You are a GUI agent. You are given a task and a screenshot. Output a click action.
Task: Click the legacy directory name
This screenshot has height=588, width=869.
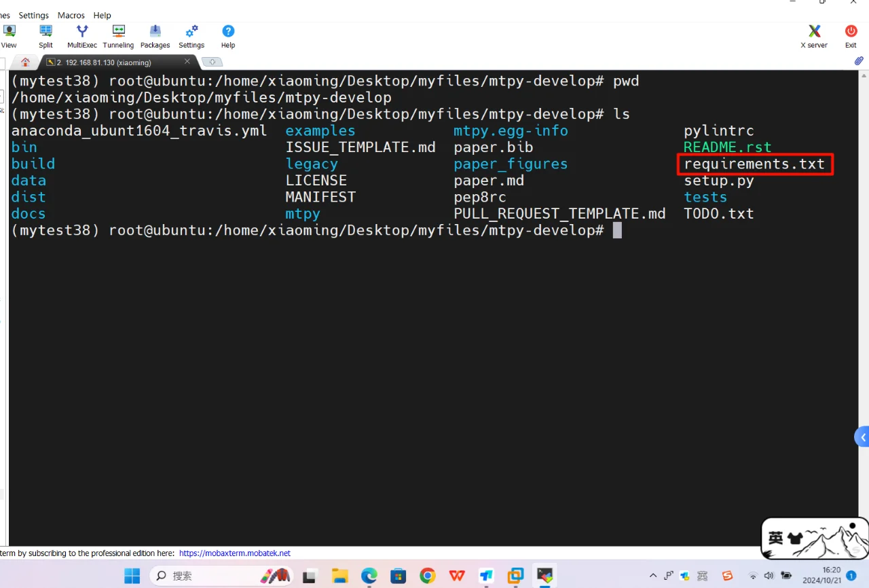tap(312, 164)
